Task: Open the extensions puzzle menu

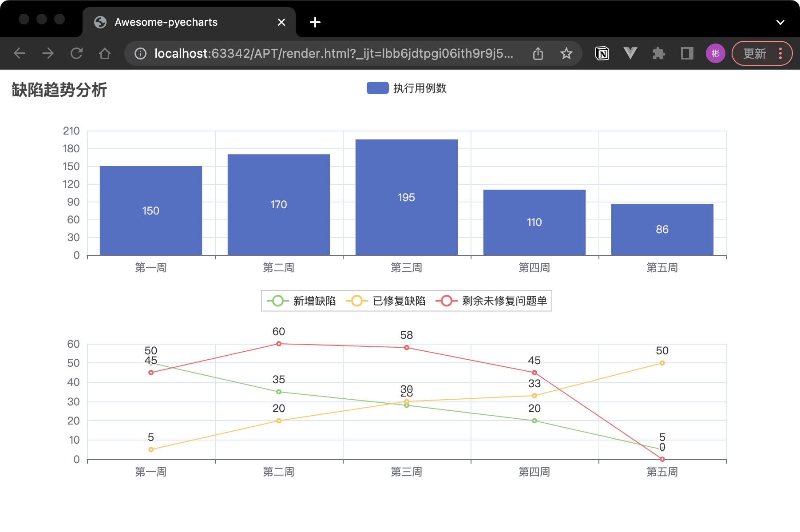Action: 659,54
